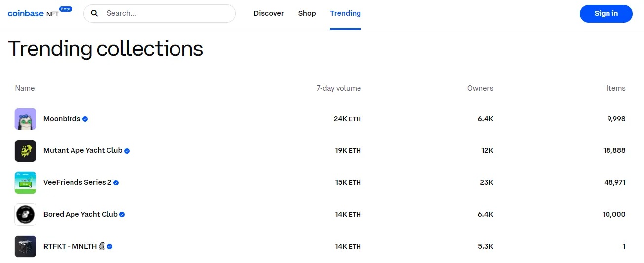Viewport: 644px width, 263px height.
Task: Sort by 7-day volume column header
Action: [x=338, y=88]
